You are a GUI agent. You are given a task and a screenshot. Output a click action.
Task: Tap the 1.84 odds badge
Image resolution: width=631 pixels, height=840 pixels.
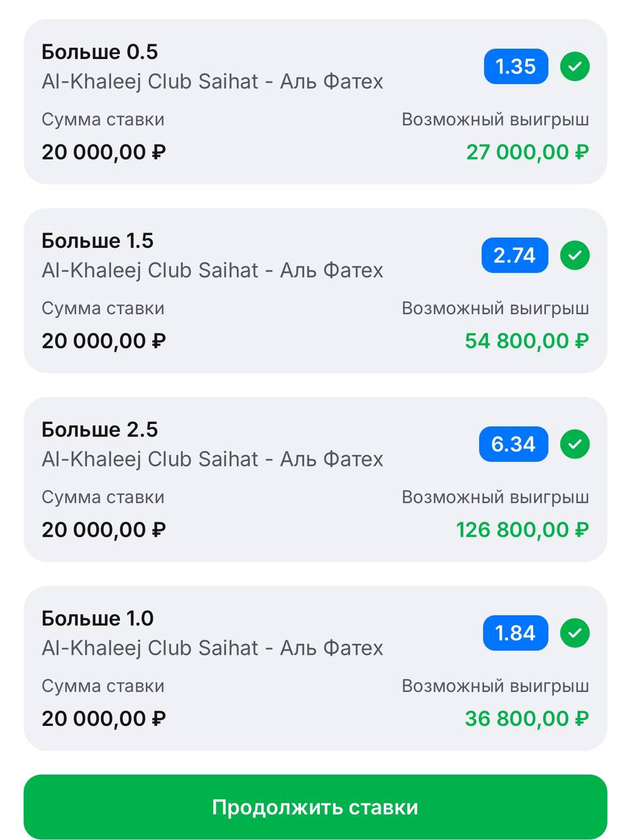pos(515,633)
